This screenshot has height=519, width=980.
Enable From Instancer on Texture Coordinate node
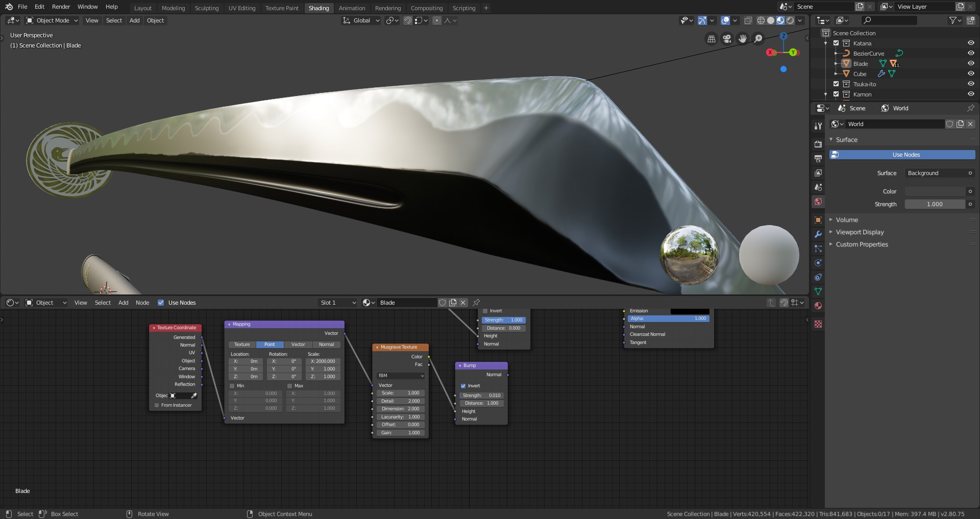click(157, 405)
